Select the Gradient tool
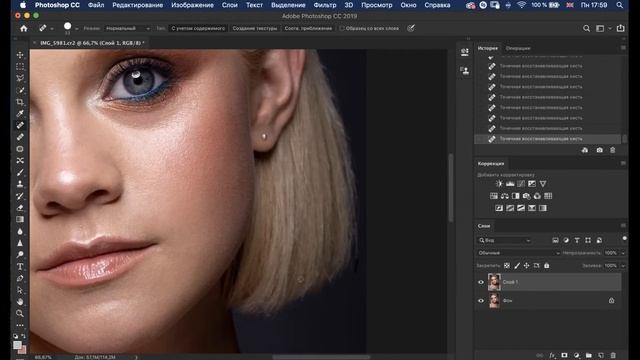The height and width of the screenshot is (360, 640). [x=20, y=220]
